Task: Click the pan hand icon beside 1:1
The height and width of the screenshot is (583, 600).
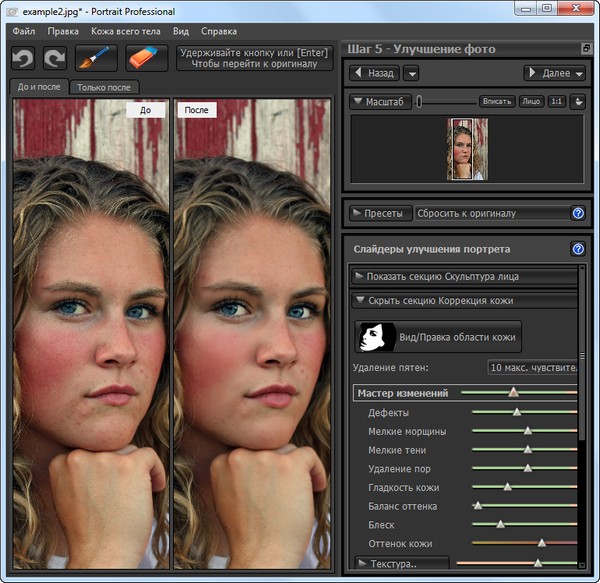Action: pyautogui.click(x=577, y=101)
